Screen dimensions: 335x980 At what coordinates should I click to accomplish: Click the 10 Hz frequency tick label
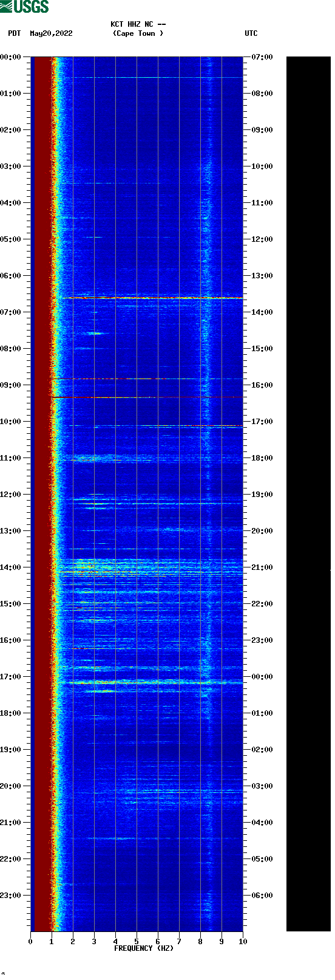coord(243,942)
